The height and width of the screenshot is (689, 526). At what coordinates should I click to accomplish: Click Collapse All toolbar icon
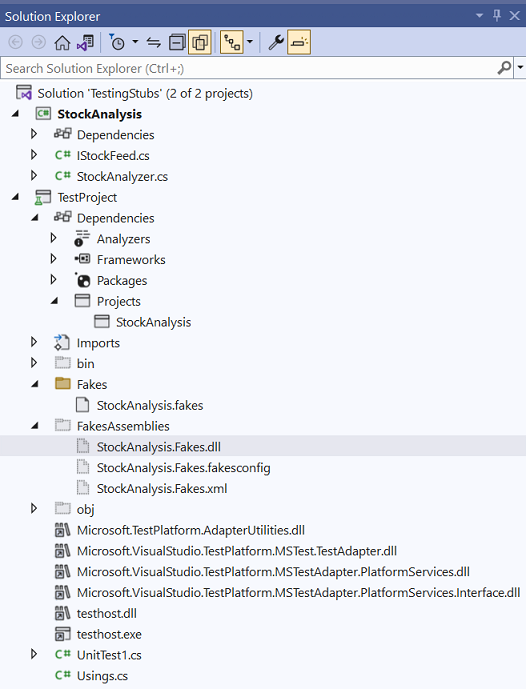click(x=177, y=42)
